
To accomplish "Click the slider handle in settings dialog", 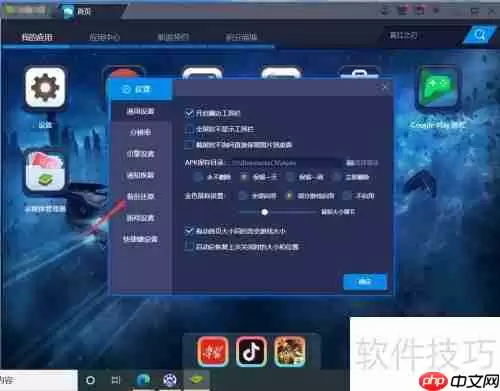I will point(265,212).
